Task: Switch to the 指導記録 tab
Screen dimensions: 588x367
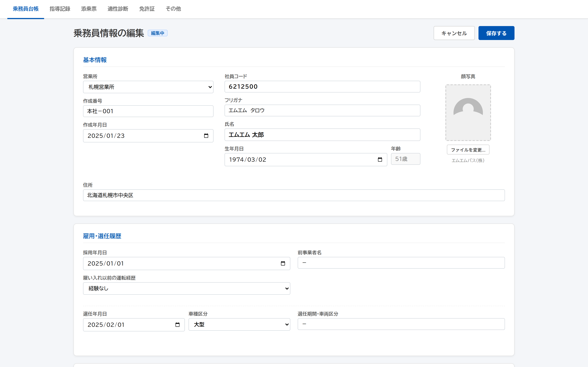Action: pos(60,9)
